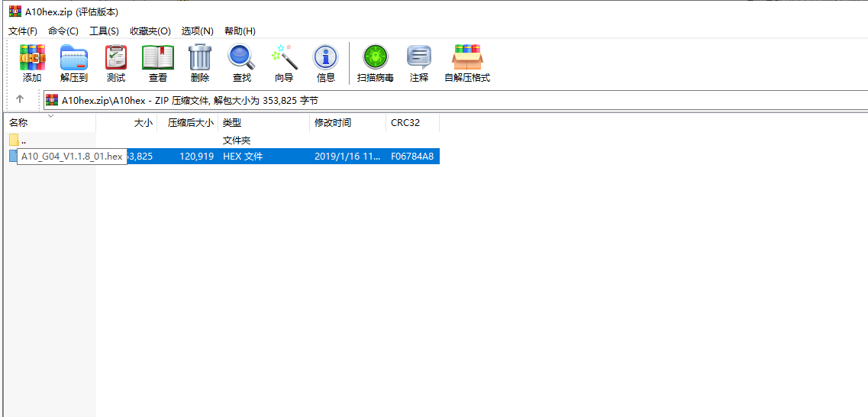Open the parent folder ".." entry
The width and height of the screenshot is (868, 417).
click(x=23, y=140)
